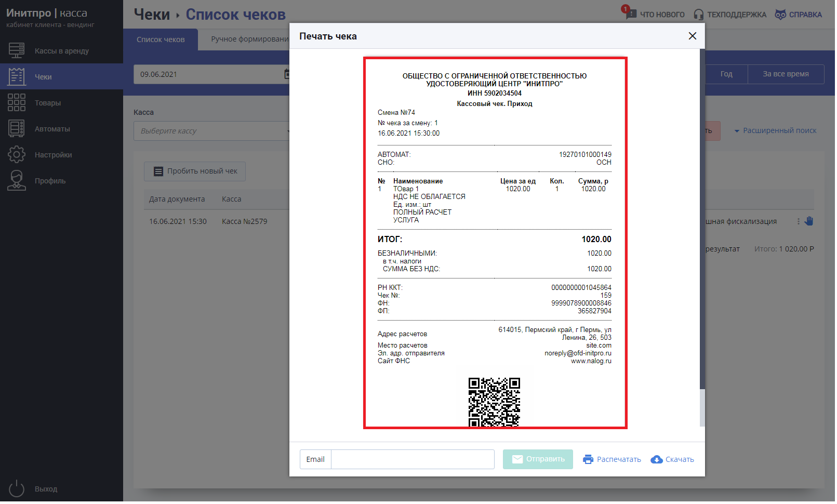Viewport: 837px width, 504px height.
Task: Click Пробить новый чек button
Action: (195, 171)
